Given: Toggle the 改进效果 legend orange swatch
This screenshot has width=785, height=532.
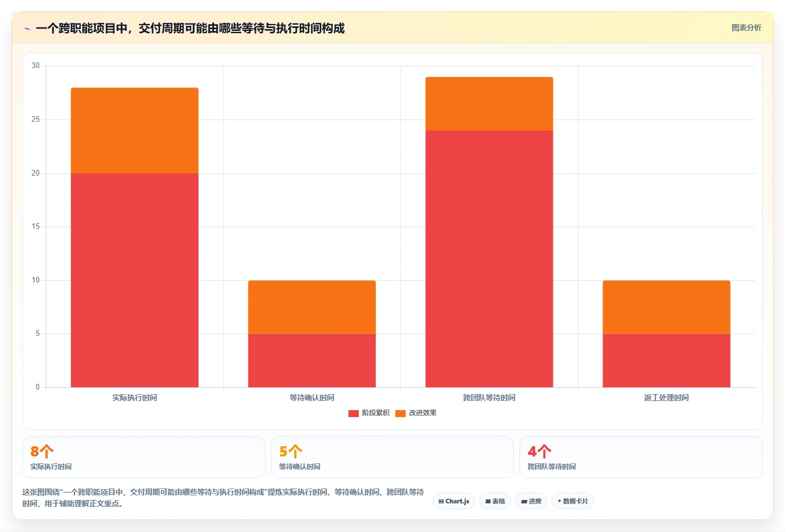Looking at the screenshot, I should coord(401,413).
